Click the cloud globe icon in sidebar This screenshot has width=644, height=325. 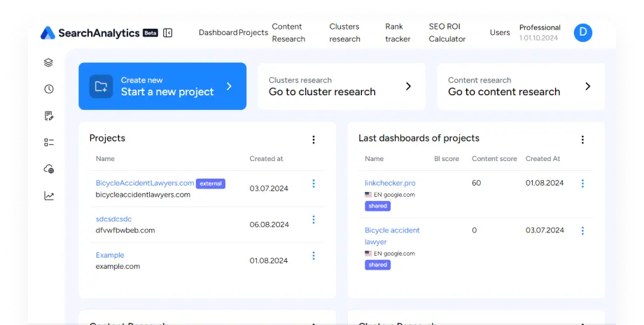tap(48, 169)
